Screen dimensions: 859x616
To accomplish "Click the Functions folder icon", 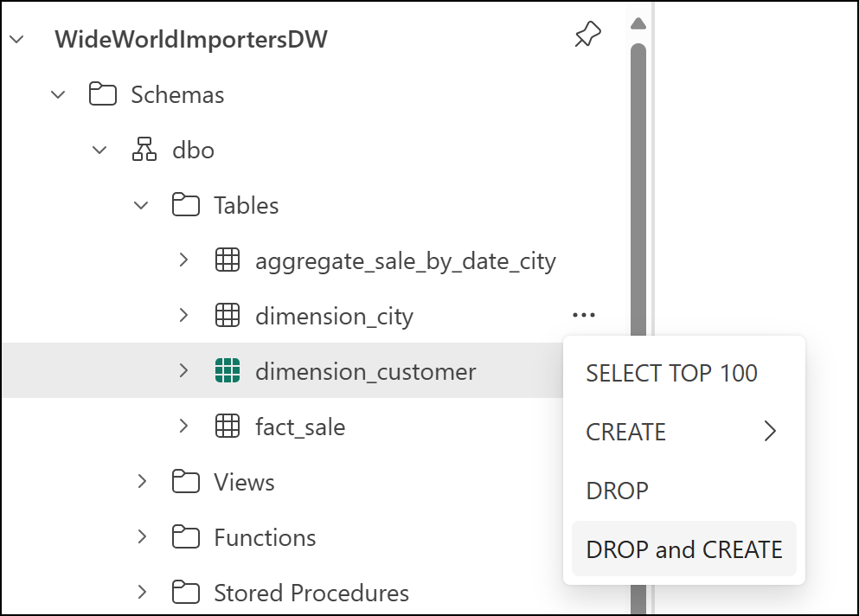I will tap(186, 536).
